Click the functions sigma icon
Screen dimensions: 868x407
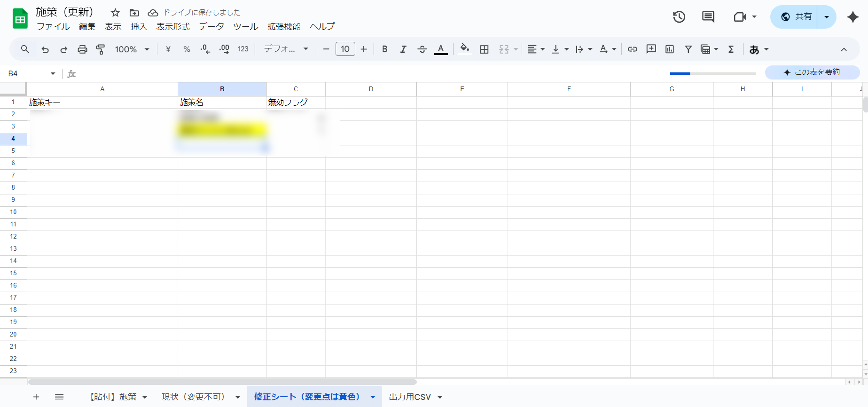(731, 49)
